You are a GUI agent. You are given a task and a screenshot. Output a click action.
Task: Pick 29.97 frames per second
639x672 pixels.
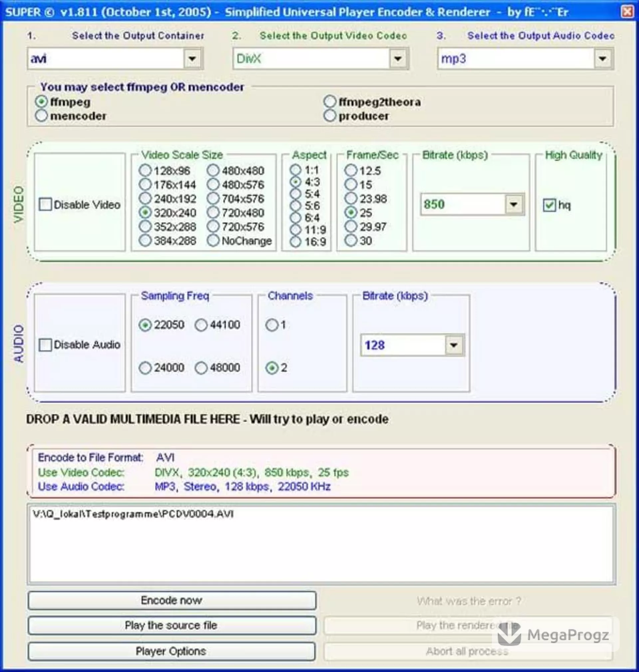351,226
